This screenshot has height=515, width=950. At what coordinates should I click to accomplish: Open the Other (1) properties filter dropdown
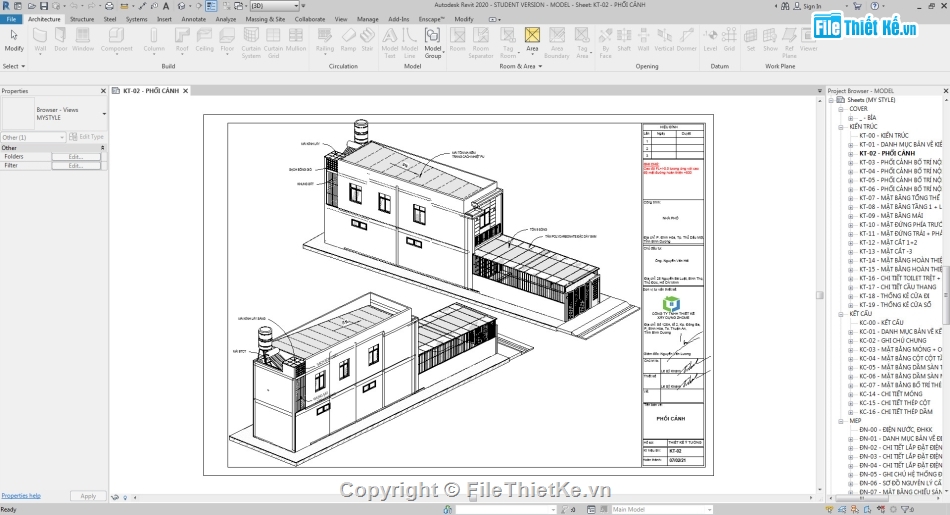[33, 138]
